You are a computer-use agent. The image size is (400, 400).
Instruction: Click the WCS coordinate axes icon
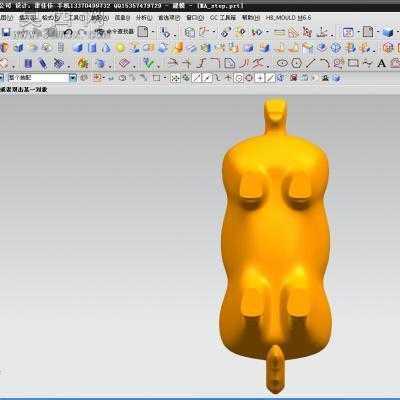coord(322,32)
